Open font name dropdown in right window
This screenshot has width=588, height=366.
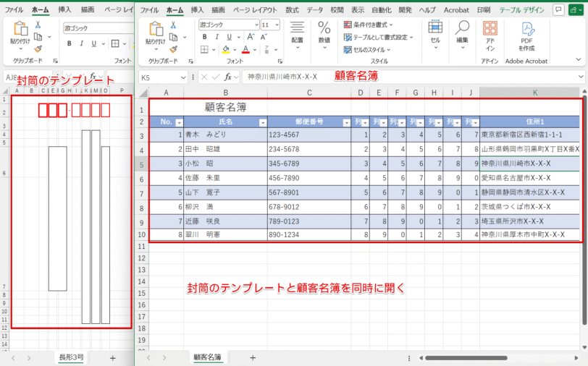[257, 25]
